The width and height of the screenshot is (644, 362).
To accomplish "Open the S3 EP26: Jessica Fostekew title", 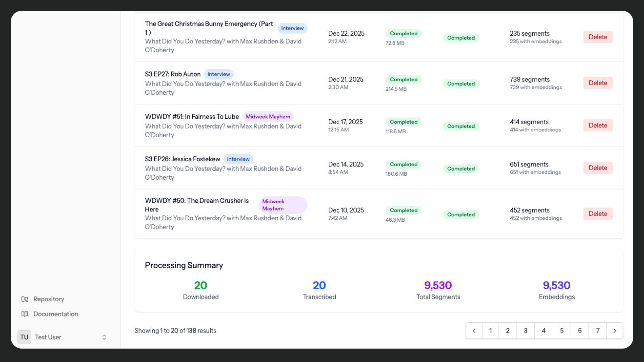I will click(182, 159).
